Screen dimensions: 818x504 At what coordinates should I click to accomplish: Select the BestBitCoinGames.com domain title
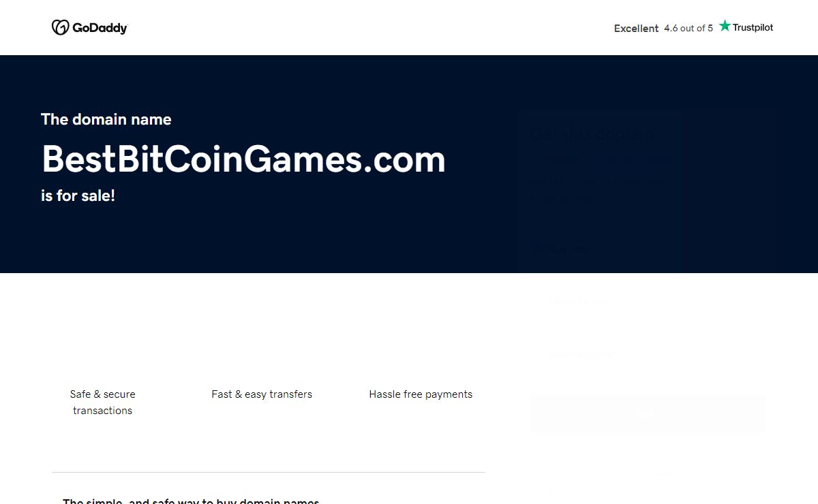(243, 159)
